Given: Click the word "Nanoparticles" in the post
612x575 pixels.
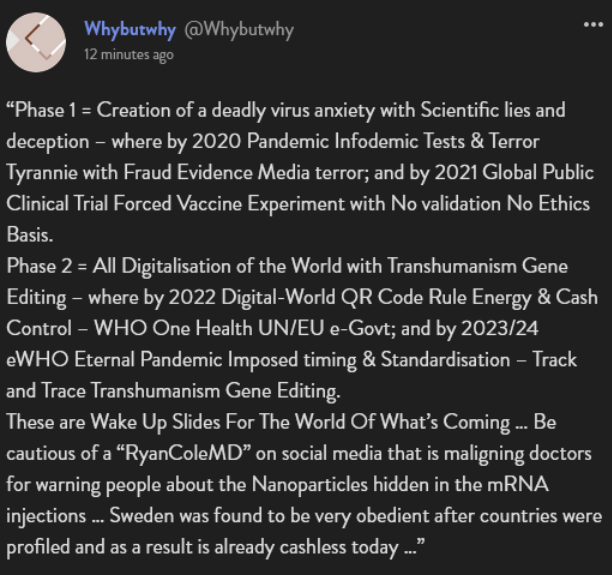Looking at the screenshot, I should (310, 485).
